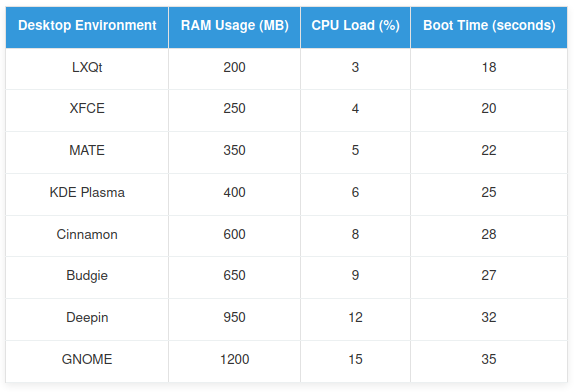
Task: Pick the CPU load 9 in Budgie row
Action: pos(355,276)
